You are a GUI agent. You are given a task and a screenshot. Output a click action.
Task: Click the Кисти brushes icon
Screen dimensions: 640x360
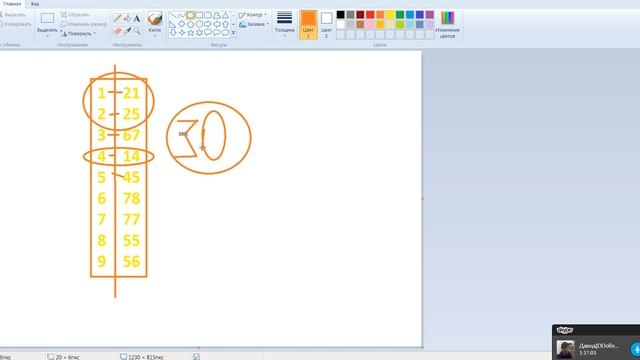155,19
